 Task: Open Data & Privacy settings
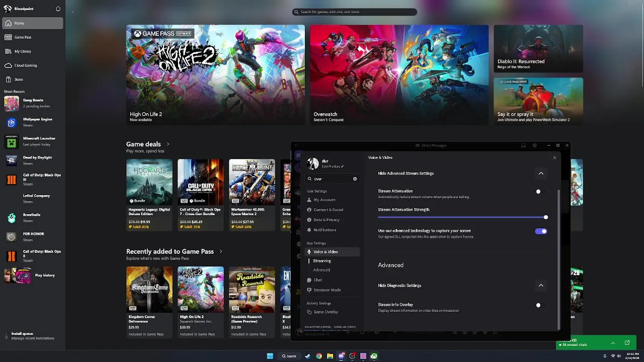(333, 220)
